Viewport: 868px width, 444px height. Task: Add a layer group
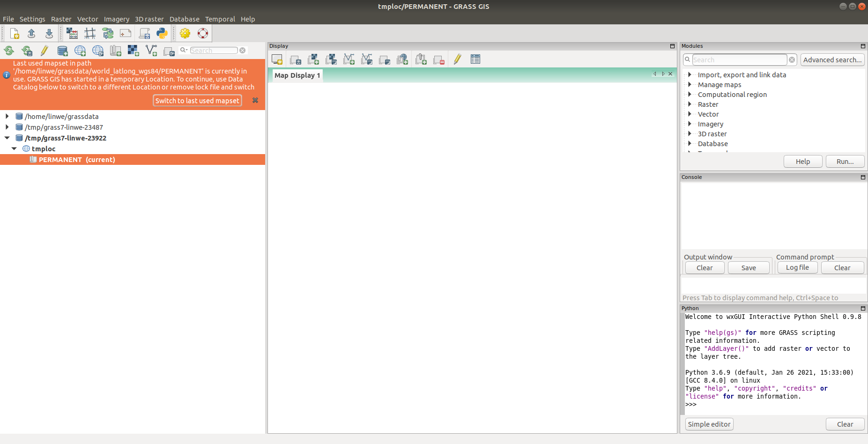(x=421, y=59)
